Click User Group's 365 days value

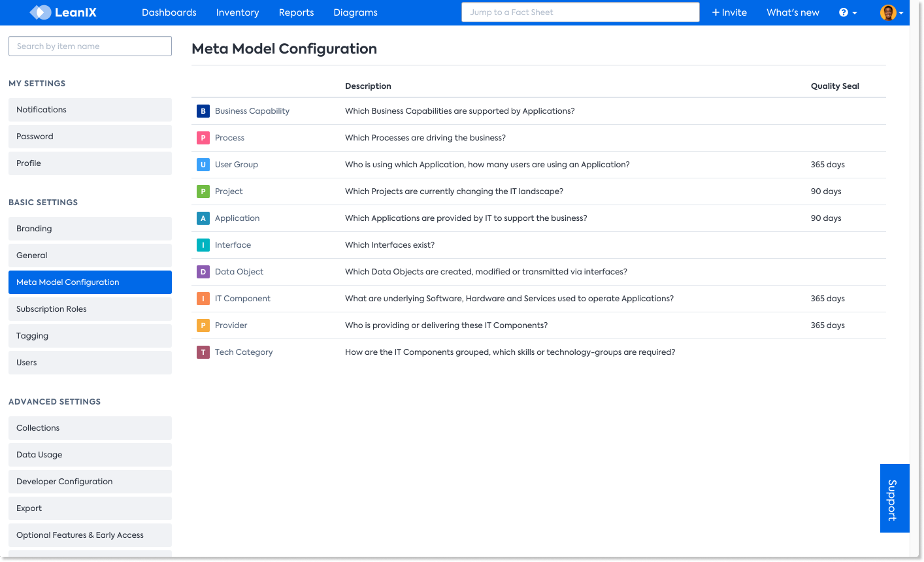pyautogui.click(x=828, y=165)
